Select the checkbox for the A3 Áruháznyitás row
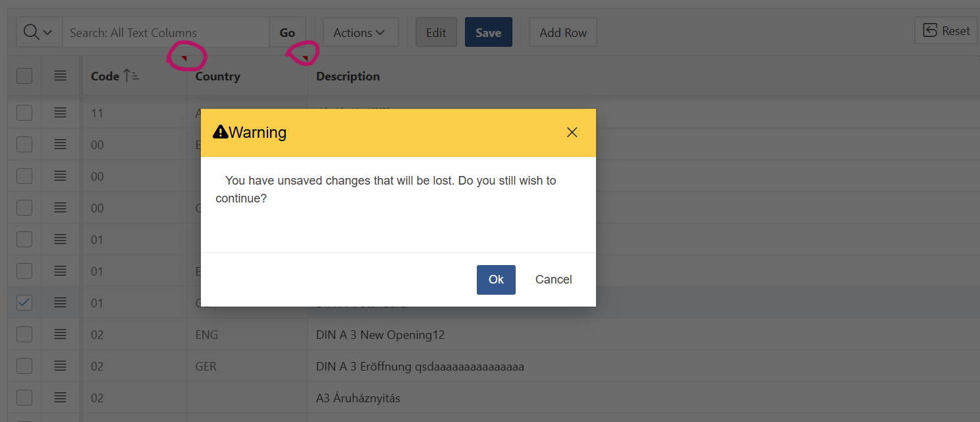Screen dimensions: 980x422 pyautogui.click(x=24, y=398)
